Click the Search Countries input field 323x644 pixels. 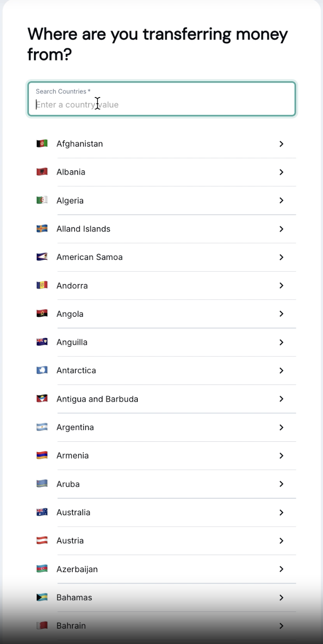click(161, 104)
